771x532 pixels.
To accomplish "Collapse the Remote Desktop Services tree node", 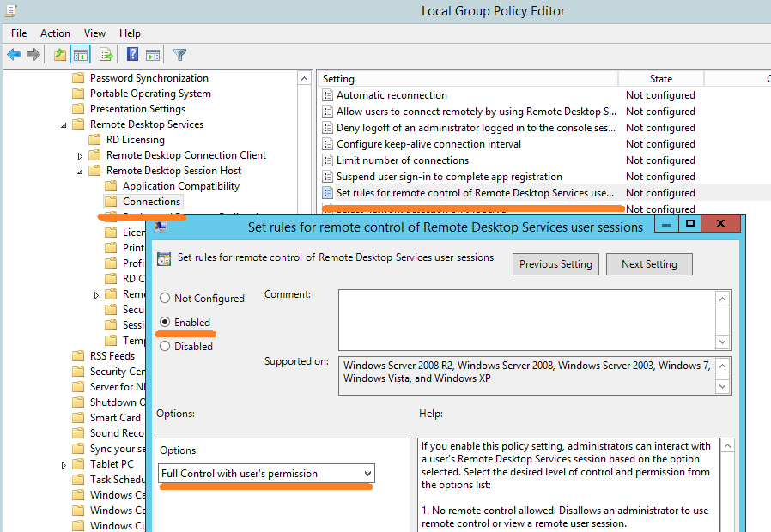I will point(64,125).
